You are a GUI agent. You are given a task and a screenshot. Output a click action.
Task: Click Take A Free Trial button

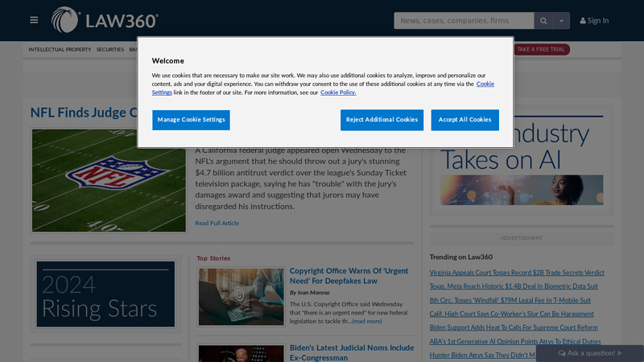click(x=540, y=49)
